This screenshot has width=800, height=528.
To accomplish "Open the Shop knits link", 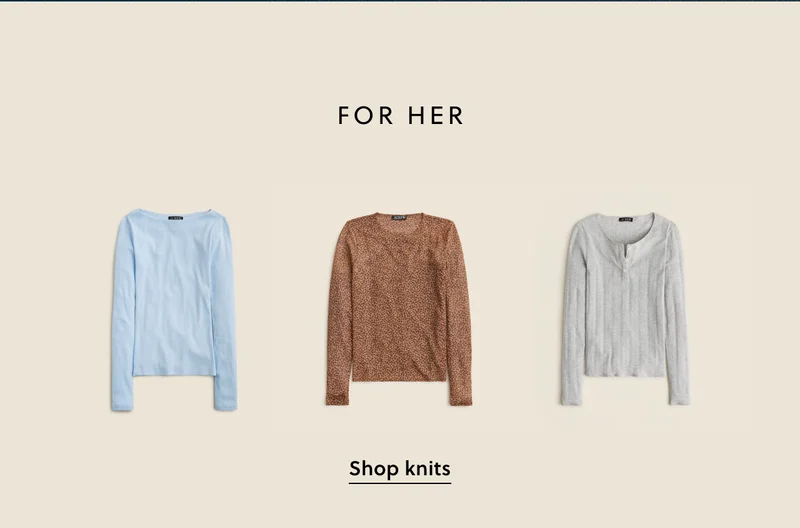I will 399,468.
